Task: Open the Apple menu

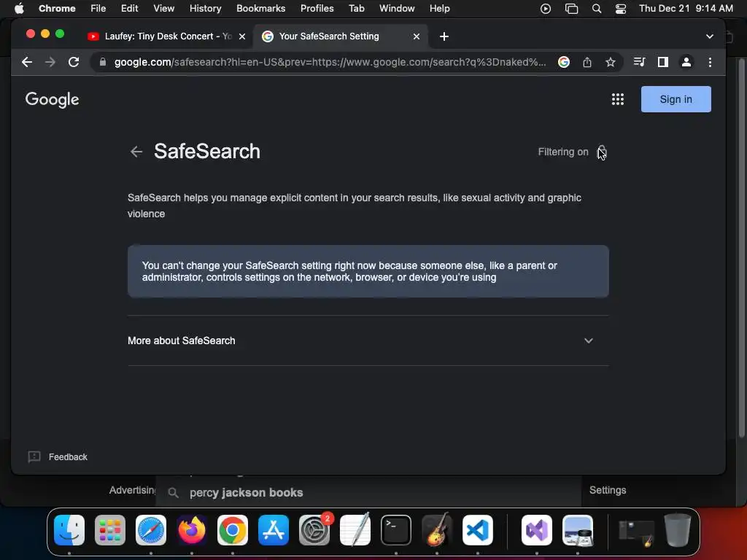Action: [19, 9]
